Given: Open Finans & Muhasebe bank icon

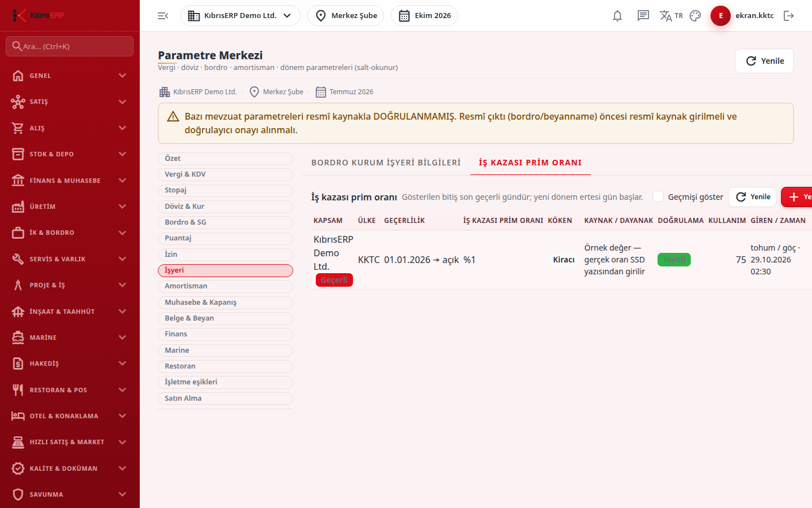Looking at the screenshot, I should [x=18, y=181].
